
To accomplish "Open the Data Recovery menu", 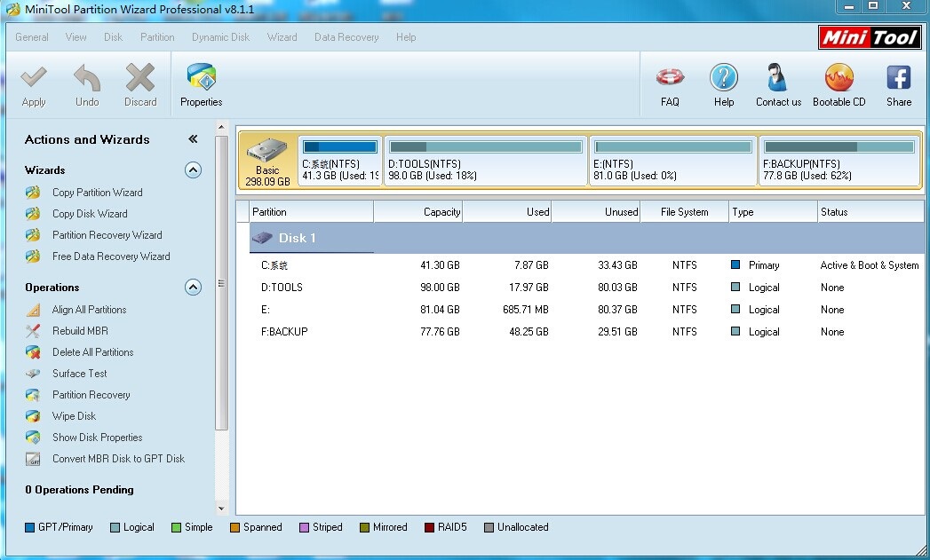I will point(346,37).
